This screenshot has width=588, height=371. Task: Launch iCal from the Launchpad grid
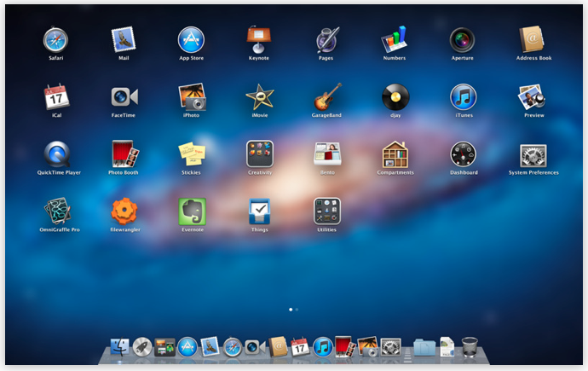(56, 96)
